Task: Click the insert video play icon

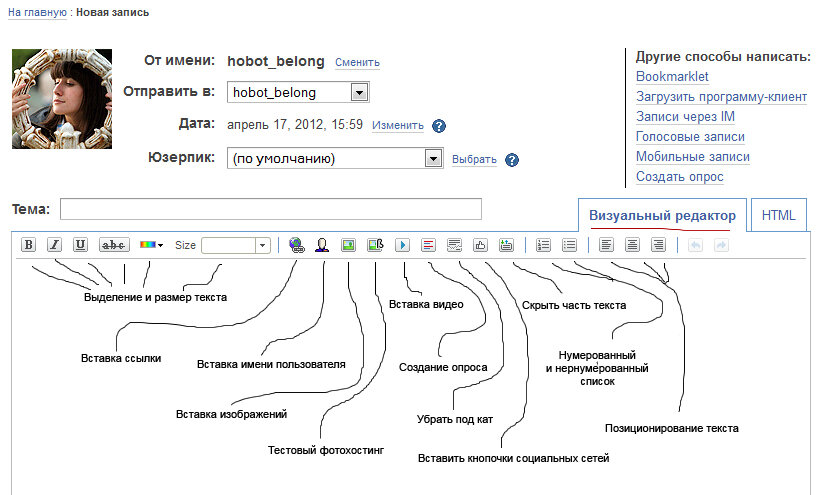Action: click(x=402, y=244)
